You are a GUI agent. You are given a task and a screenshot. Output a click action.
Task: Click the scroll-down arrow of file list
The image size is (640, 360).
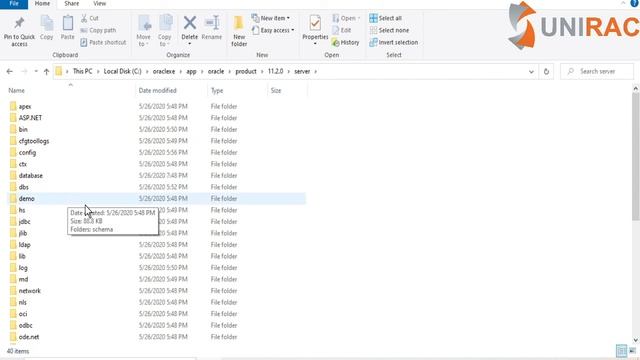[x=636, y=340]
